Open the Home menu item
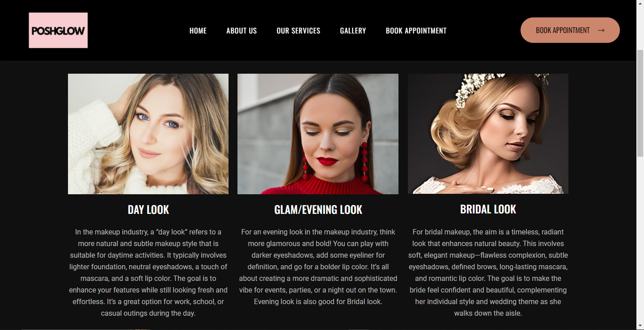 (x=198, y=31)
